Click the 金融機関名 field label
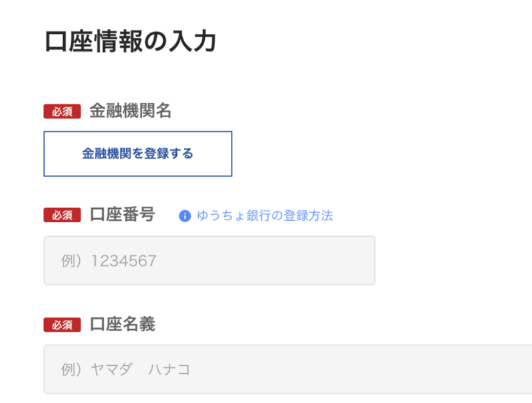Viewport: 532px width, 403px height. click(x=130, y=111)
